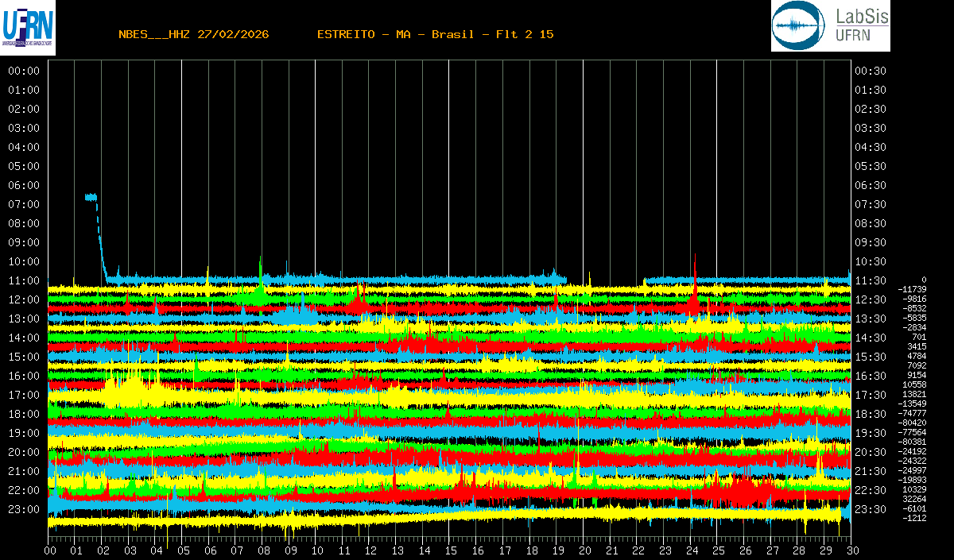
Task: Click the 12:30 label on right axis
Action: click(871, 299)
